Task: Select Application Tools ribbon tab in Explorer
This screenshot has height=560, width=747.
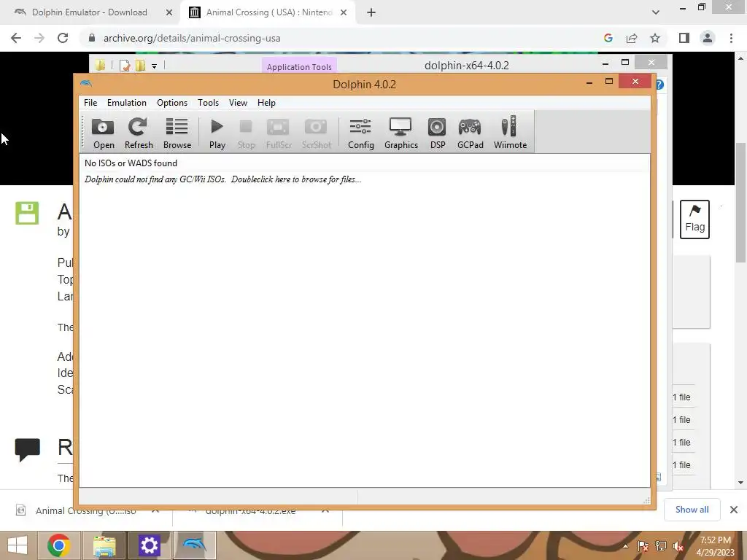Action: (299, 66)
